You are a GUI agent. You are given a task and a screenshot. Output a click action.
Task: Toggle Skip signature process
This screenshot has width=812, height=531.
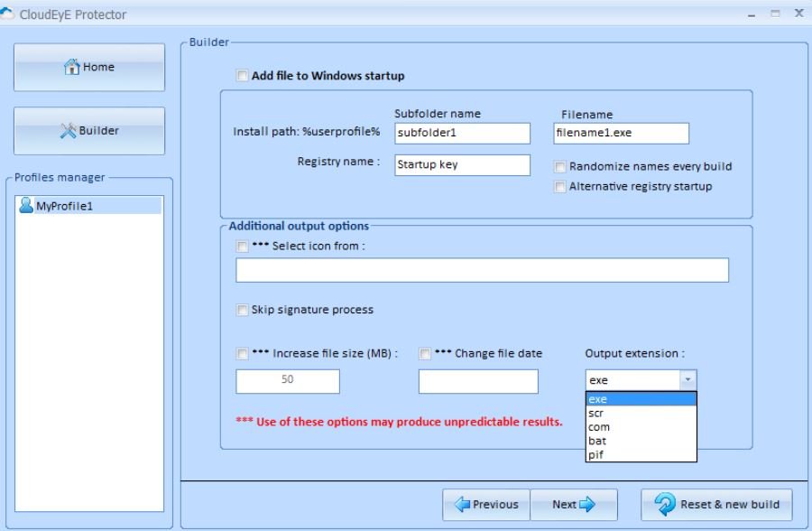click(242, 310)
